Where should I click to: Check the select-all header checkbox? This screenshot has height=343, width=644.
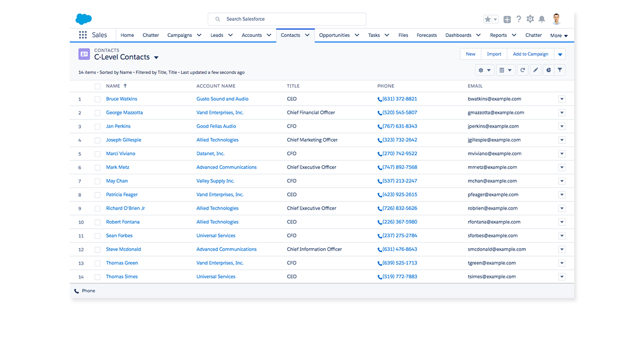click(x=97, y=86)
